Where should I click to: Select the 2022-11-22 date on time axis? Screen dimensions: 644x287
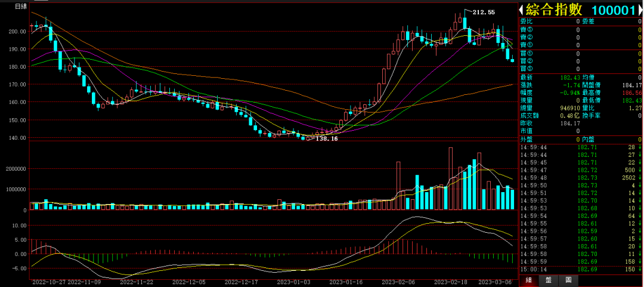coord(137,282)
